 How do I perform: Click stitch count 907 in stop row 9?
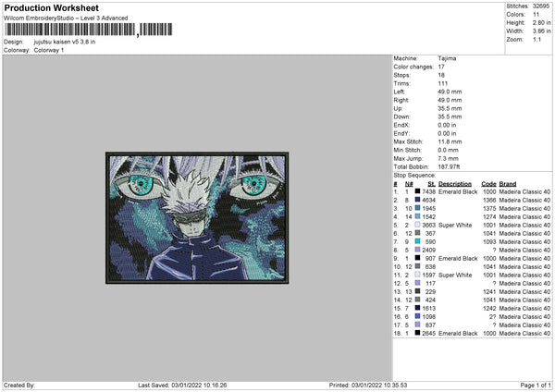click(x=430, y=258)
